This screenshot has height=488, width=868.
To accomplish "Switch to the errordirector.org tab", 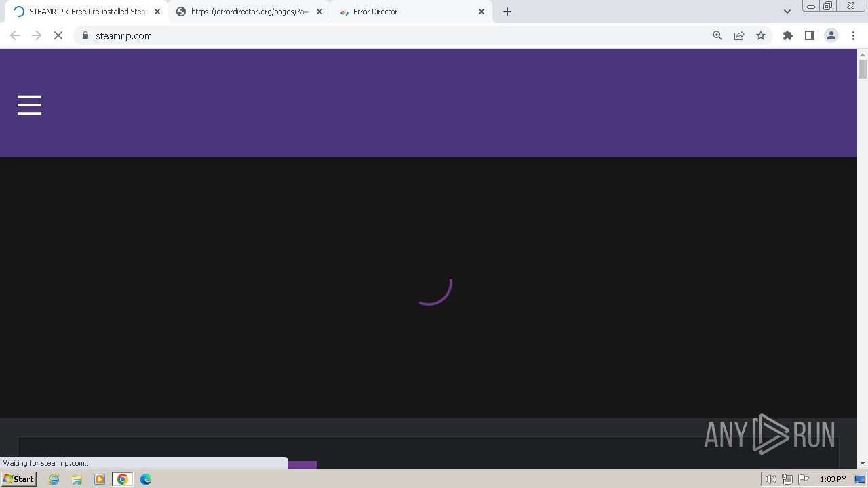I will pyautogui.click(x=248, y=12).
